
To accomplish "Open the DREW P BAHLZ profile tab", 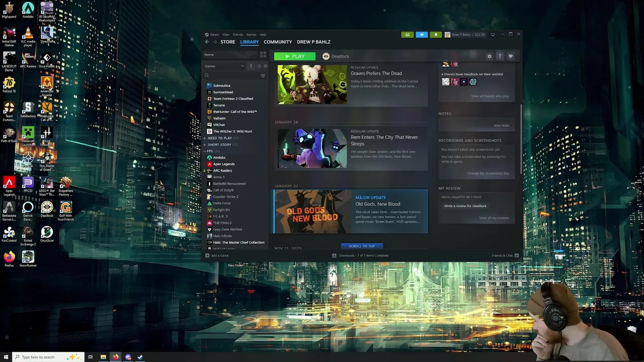I will (x=313, y=42).
